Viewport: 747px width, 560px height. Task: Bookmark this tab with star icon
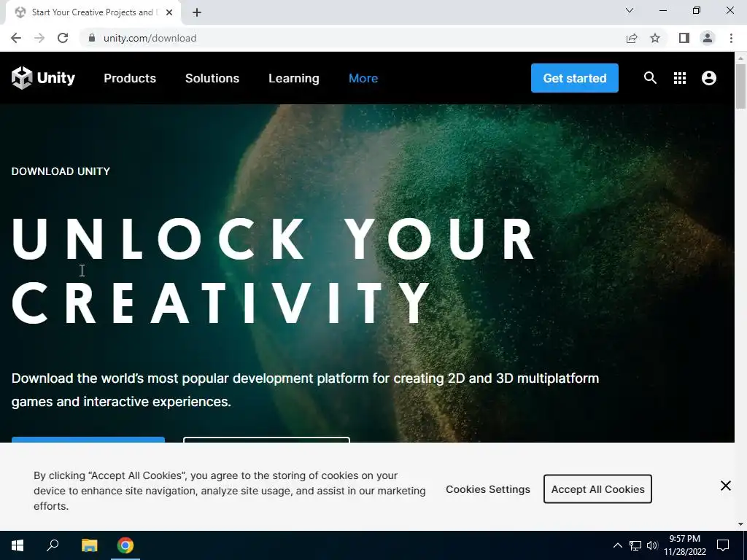pyautogui.click(x=655, y=38)
